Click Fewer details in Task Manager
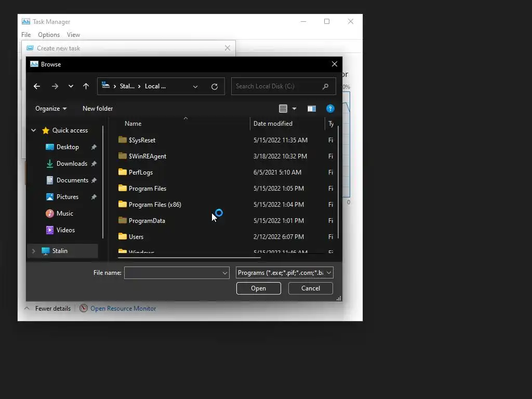Screen dimensions: 532x399 pos(53,309)
